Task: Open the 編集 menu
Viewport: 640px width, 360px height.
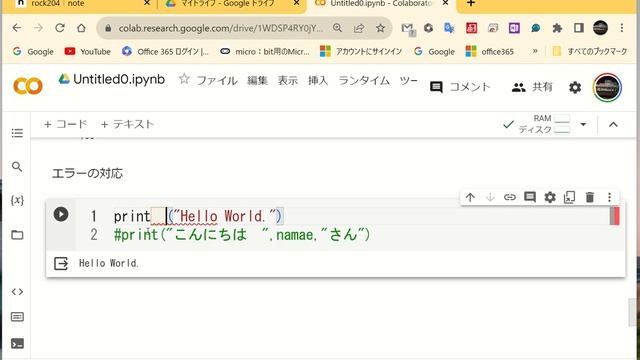Action: pos(257,80)
